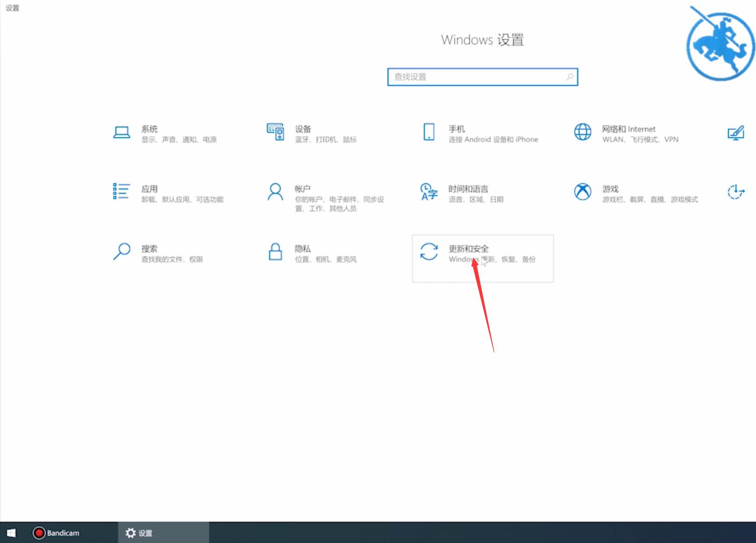
Task: Open the Personalization pen-and-screen icon
Action: pyautogui.click(x=736, y=133)
